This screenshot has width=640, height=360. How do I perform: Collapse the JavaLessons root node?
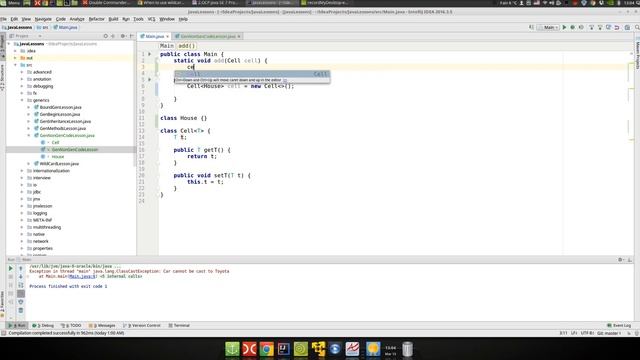9,44
